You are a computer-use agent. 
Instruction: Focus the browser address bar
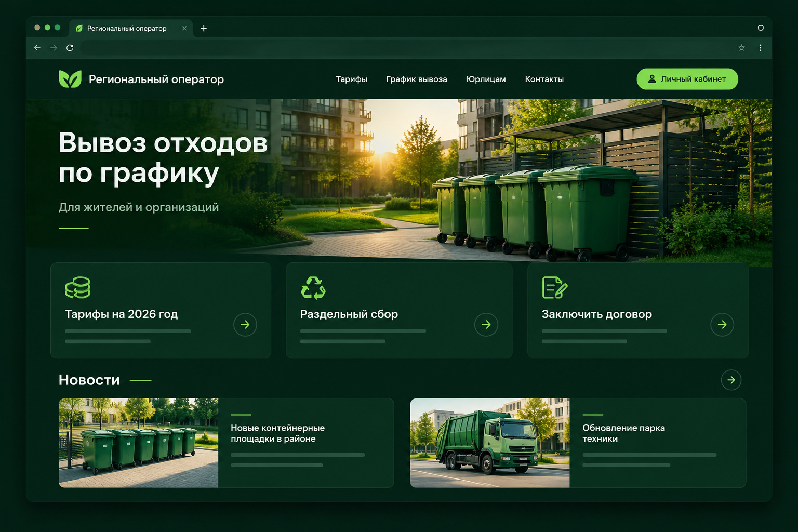pos(405,48)
